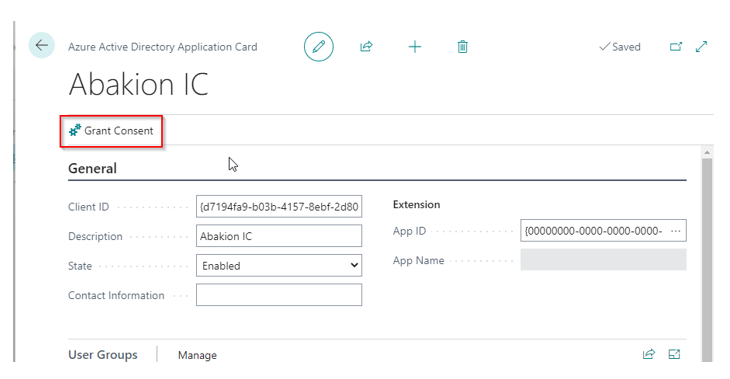Screen dimensions: 730x379
Task: Expand page with diagonal arrows icon
Action: [x=701, y=47]
